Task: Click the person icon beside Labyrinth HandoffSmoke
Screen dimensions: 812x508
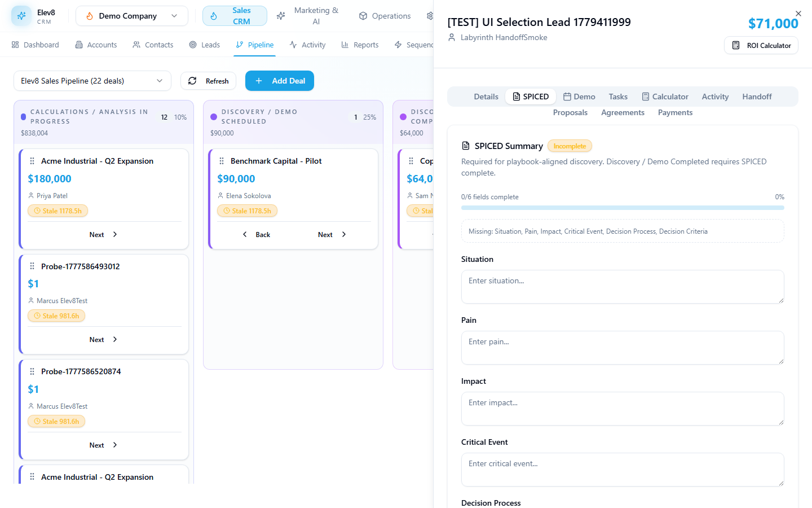Action: tap(452, 37)
